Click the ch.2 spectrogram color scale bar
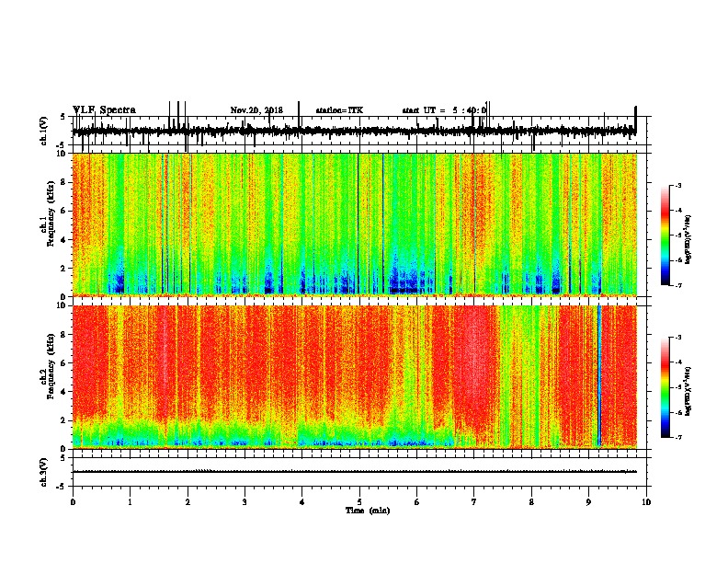This screenshot has width=728, height=563. click(665, 387)
